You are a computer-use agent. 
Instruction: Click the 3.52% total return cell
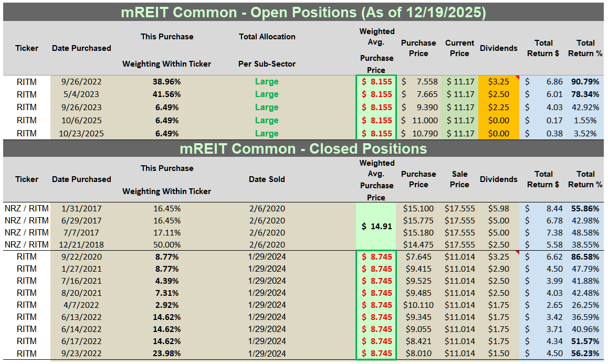(585, 134)
